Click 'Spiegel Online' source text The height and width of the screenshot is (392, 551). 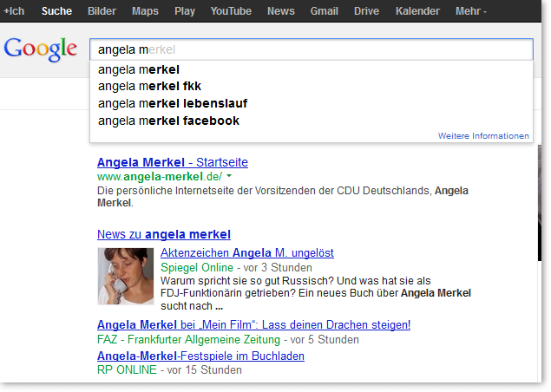tap(197, 268)
